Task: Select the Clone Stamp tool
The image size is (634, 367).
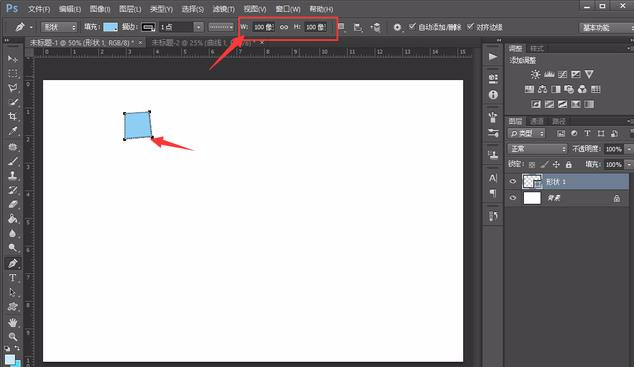Action: point(13,175)
